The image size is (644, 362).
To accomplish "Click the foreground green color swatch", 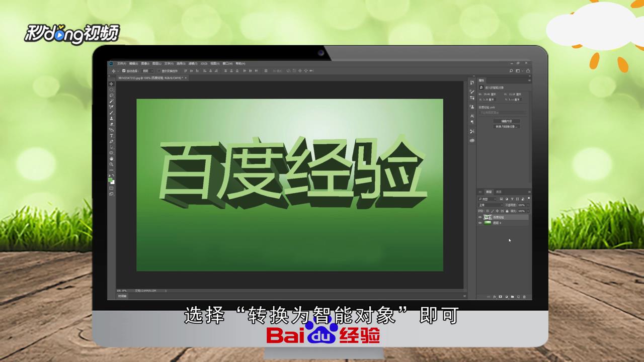I will coord(110,179).
